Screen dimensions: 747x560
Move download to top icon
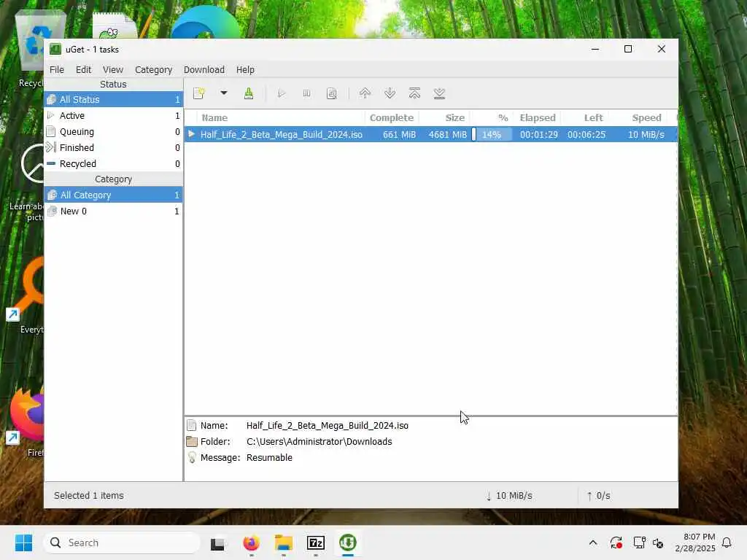[414, 93]
